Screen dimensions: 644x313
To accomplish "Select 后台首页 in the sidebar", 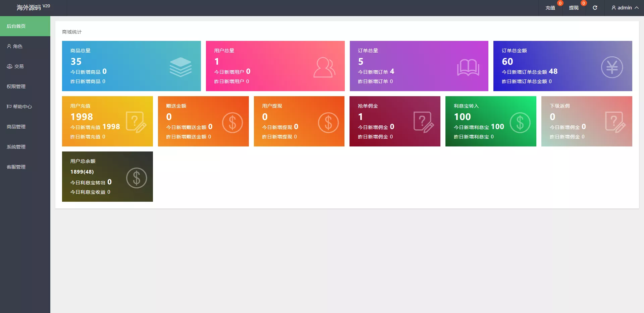I will point(16,26).
